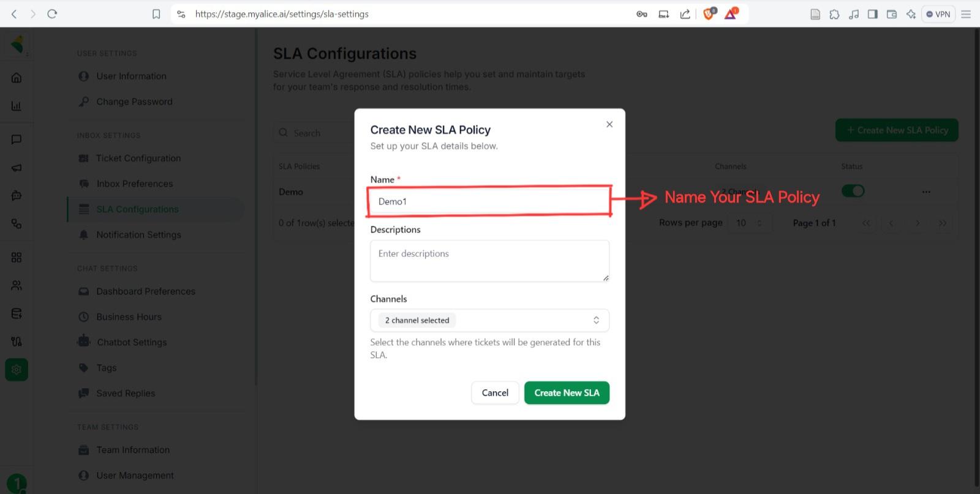Open the Demo row three-dot menu
This screenshot has width=980, height=494.
click(x=926, y=192)
